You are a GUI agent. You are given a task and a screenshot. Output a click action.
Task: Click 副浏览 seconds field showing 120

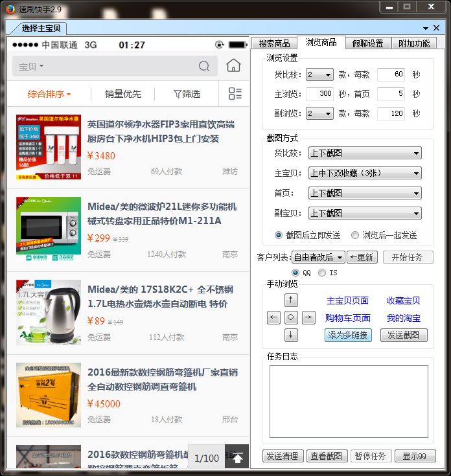click(391, 114)
